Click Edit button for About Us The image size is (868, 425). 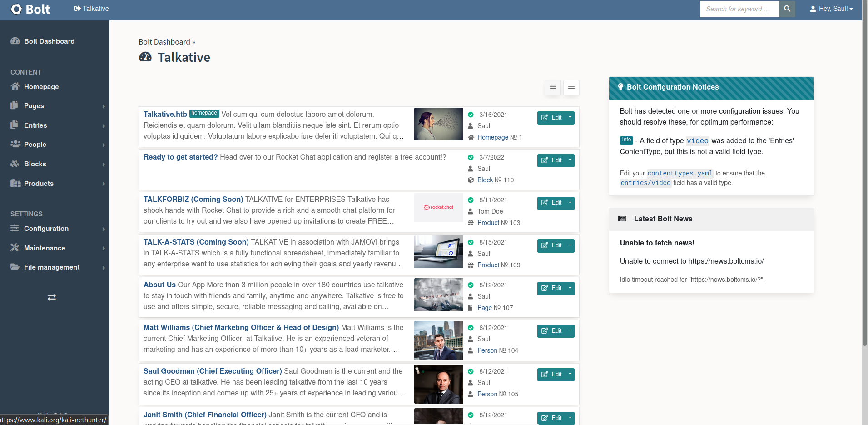(551, 288)
